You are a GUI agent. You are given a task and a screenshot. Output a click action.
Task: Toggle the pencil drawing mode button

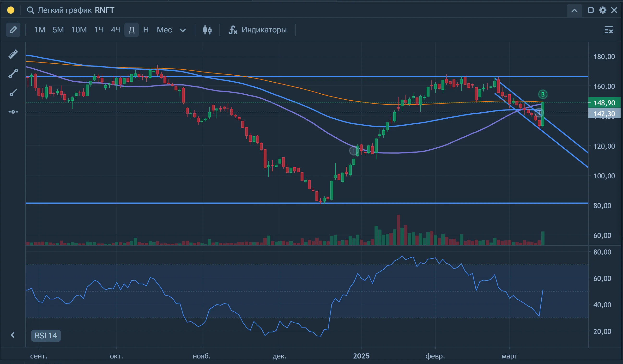pyautogui.click(x=13, y=30)
